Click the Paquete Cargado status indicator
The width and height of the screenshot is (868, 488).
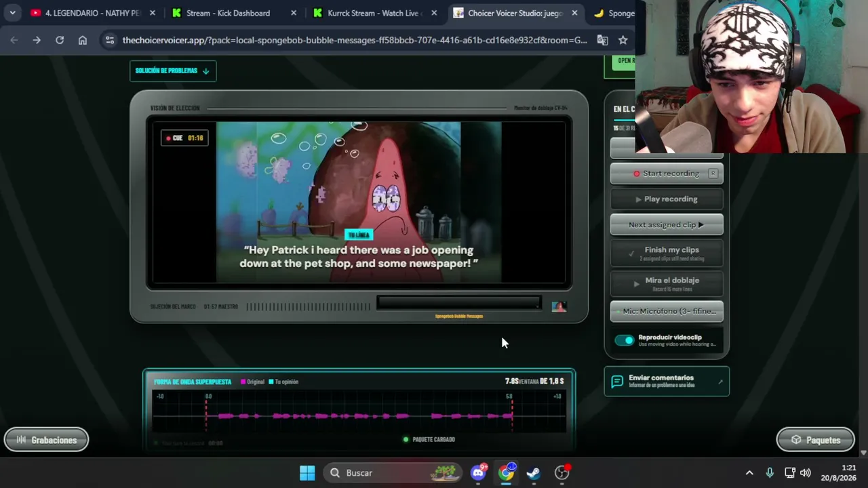(429, 439)
